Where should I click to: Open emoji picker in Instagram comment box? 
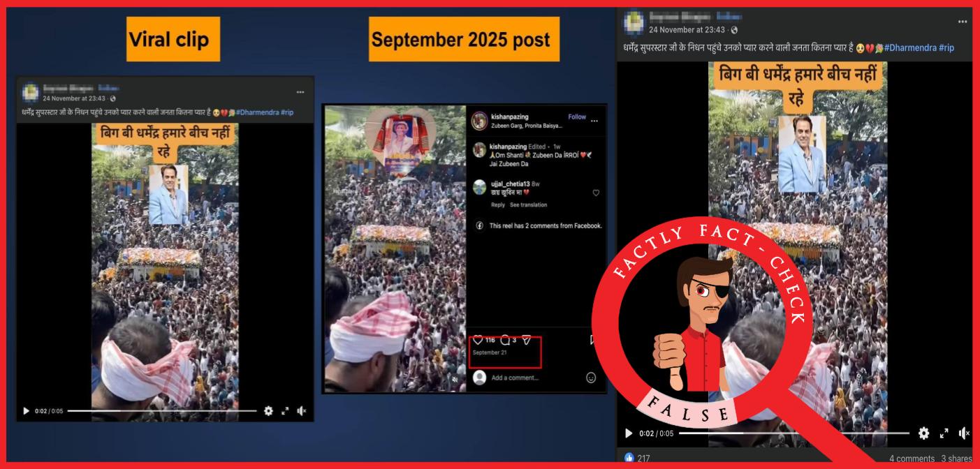[591, 378]
